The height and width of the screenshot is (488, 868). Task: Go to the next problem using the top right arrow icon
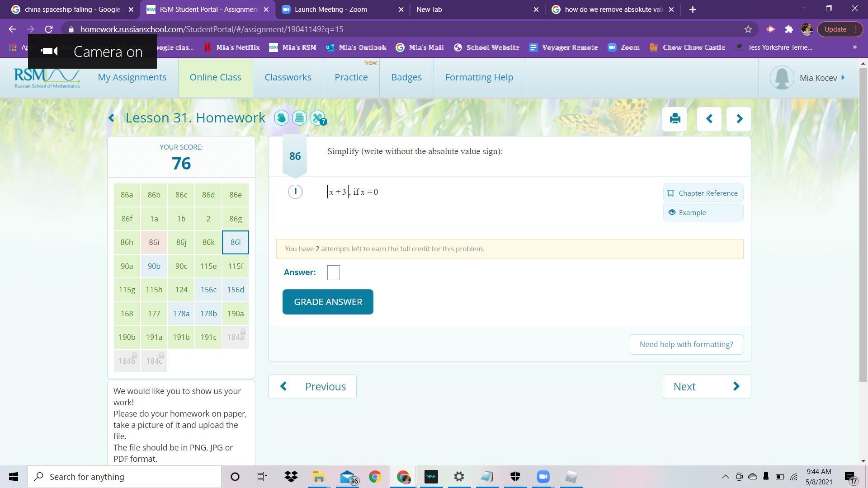739,119
